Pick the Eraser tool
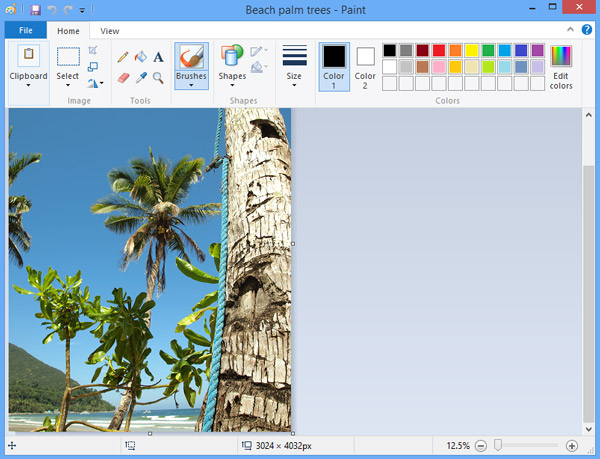600x459 pixels. click(123, 77)
